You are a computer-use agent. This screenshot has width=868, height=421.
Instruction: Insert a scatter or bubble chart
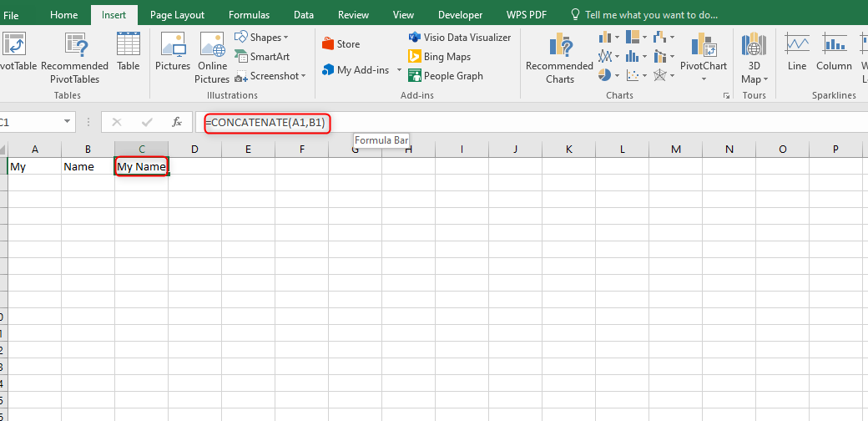point(633,75)
